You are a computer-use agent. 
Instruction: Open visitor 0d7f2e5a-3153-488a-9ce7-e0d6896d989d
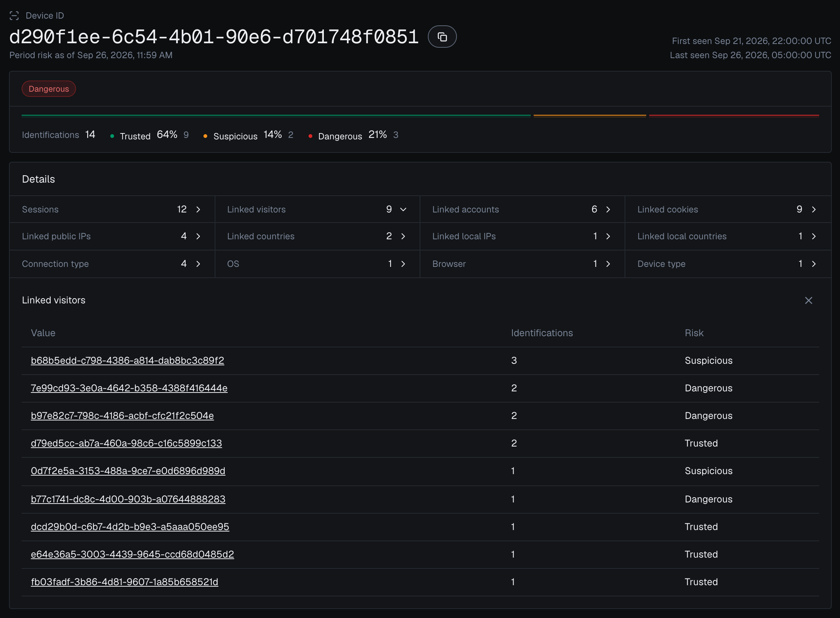click(x=128, y=471)
